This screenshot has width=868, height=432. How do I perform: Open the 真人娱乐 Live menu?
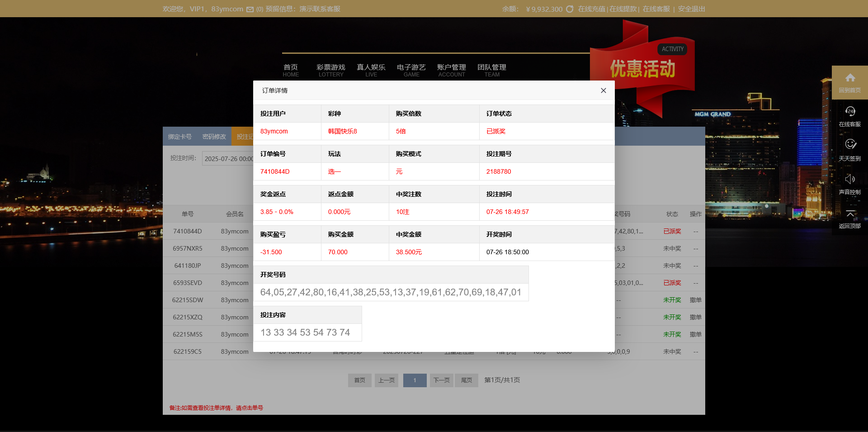[371, 70]
